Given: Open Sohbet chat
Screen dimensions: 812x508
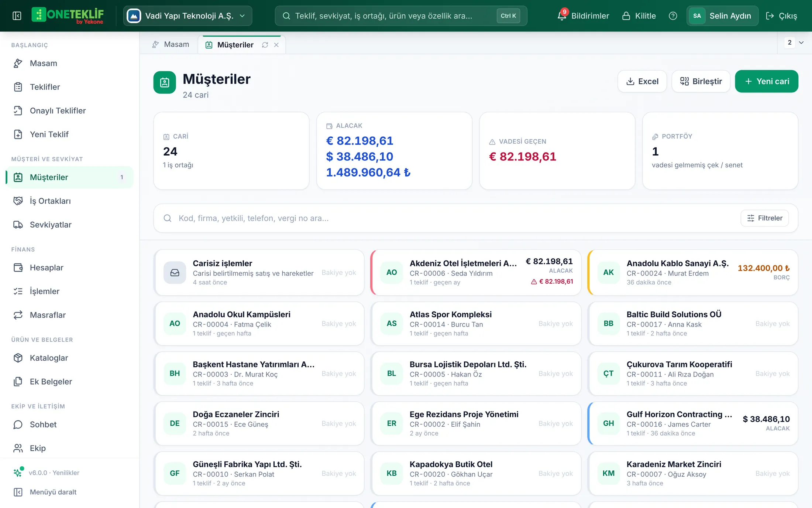Looking at the screenshot, I should point(69,425).
